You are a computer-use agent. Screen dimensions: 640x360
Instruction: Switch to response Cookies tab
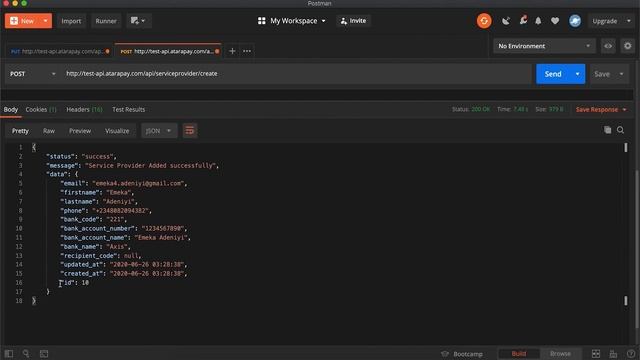[x=41, y=109]
